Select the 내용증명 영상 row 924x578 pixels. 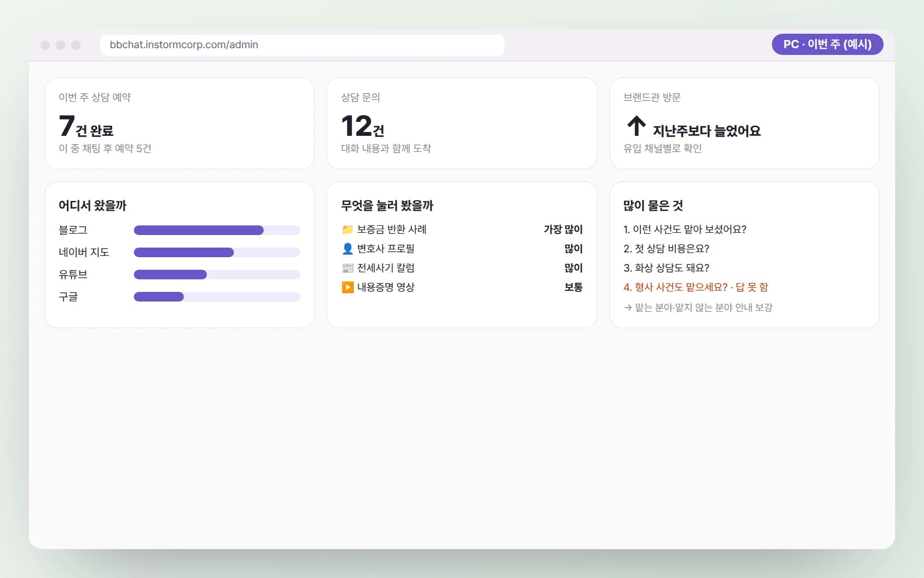(462, 288)
